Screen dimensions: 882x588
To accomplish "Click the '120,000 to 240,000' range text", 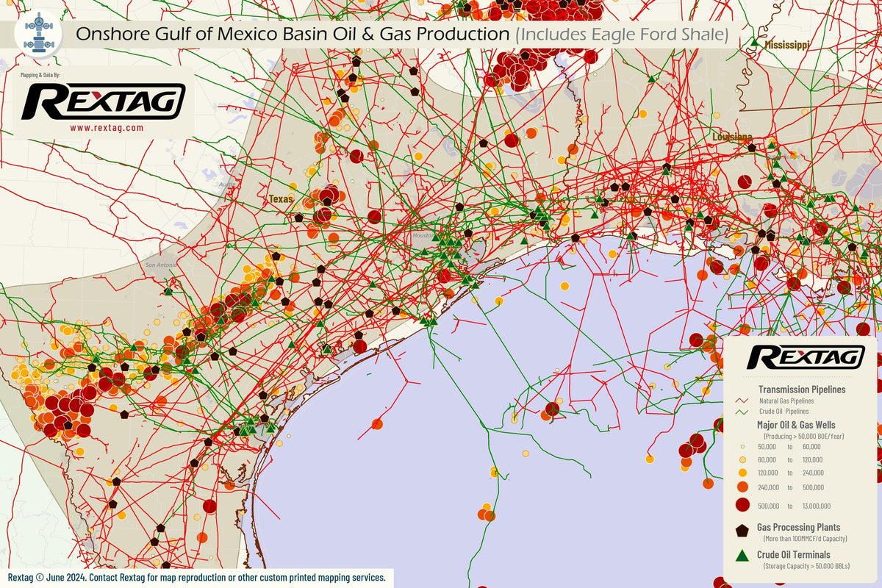I will (791, 473).
